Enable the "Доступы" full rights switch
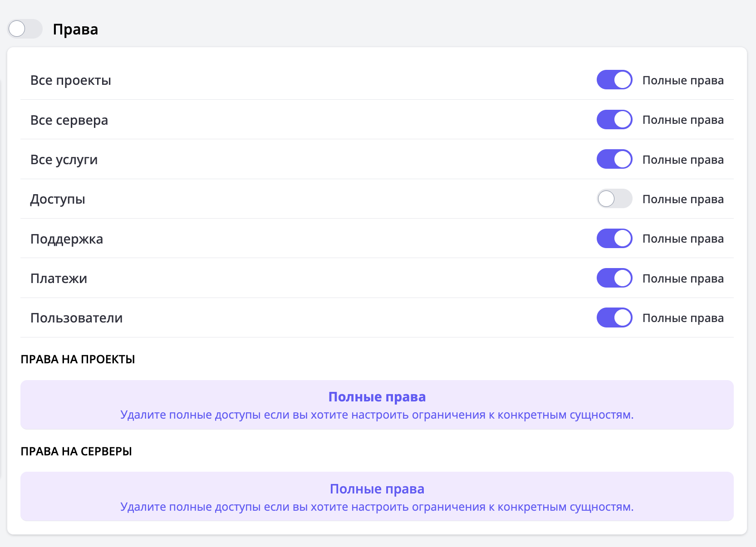Screen dimensions: 756x547 pyautogui.click(x=614, y=199)
